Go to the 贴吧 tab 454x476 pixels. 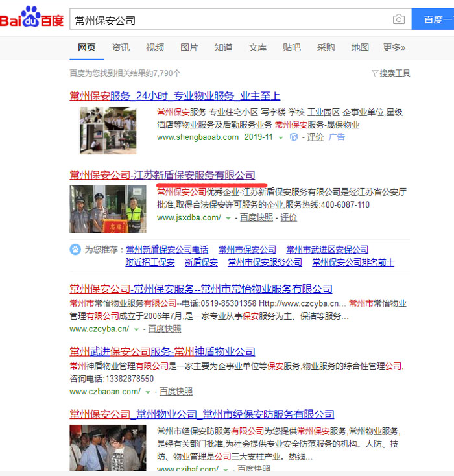click(292, 47)
